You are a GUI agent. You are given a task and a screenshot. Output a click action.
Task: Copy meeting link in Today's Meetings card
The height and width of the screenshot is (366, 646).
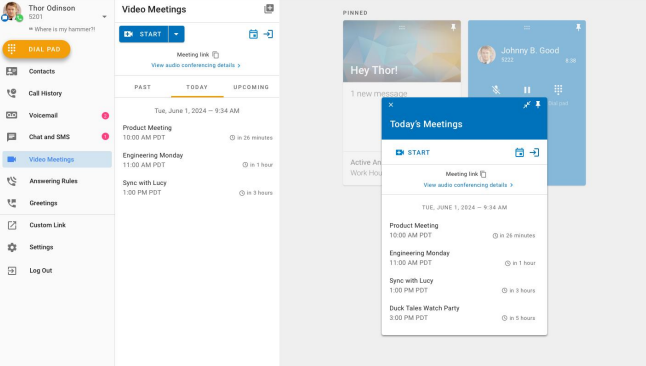483,174
